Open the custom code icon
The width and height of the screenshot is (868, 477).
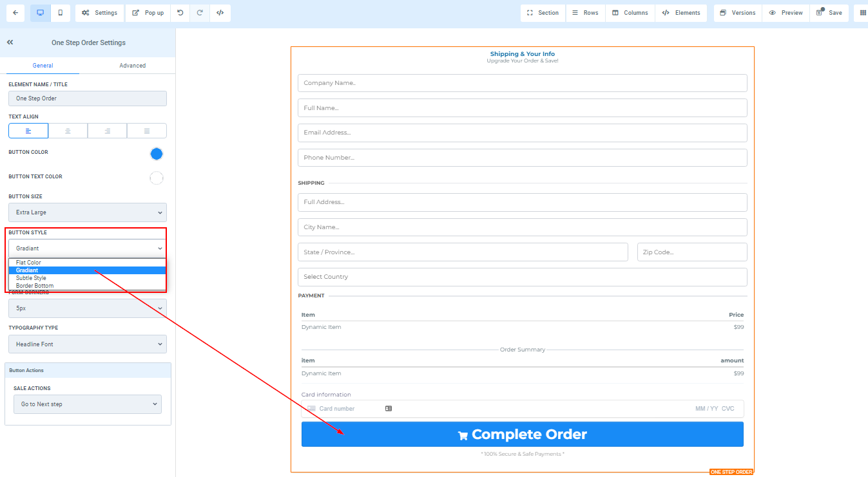(x=220, y=13)
